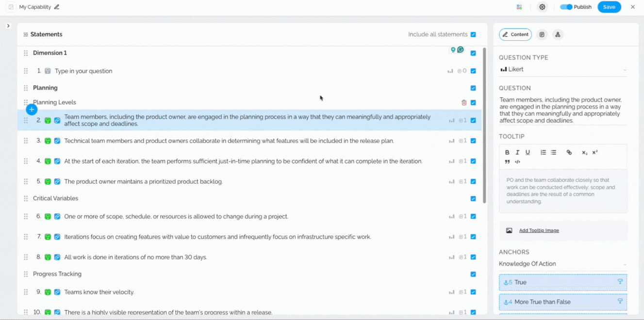644x320 pixels.
Task: Open the settings gear in top bar
Action: [x=542, y=7]
